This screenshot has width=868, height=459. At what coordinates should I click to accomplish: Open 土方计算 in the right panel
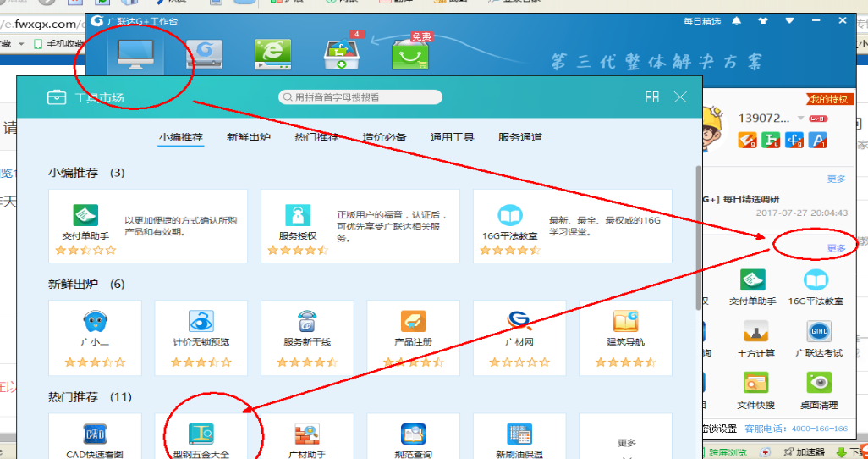[755, 340]
